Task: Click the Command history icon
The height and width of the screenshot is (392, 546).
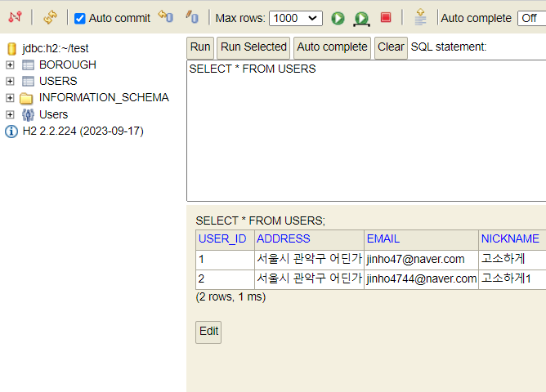Action: tap(420, 17)
